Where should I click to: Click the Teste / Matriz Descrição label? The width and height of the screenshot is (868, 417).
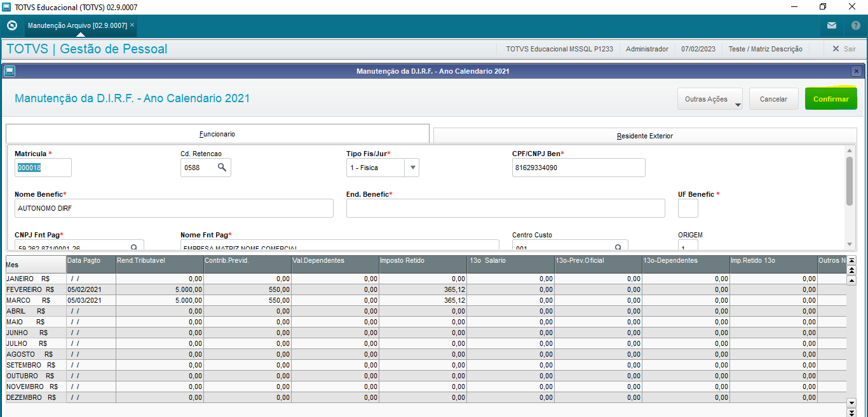765,49
